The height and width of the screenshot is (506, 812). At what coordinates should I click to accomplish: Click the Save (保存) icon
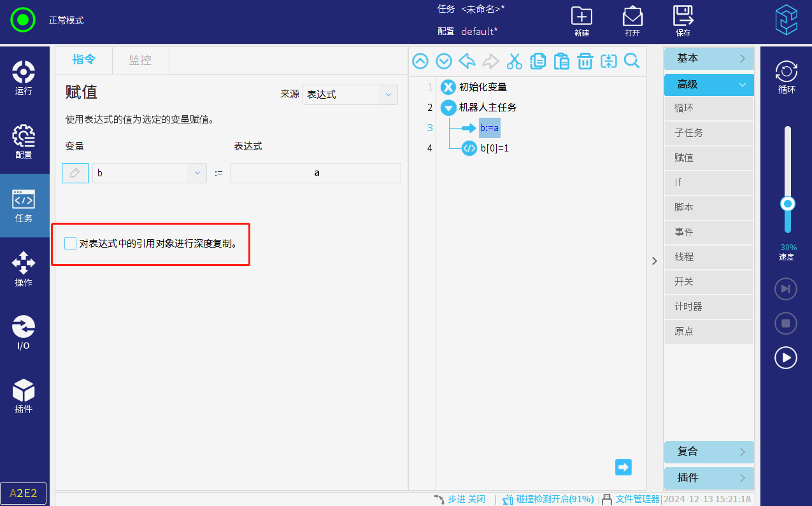click(x=683, y=21)
